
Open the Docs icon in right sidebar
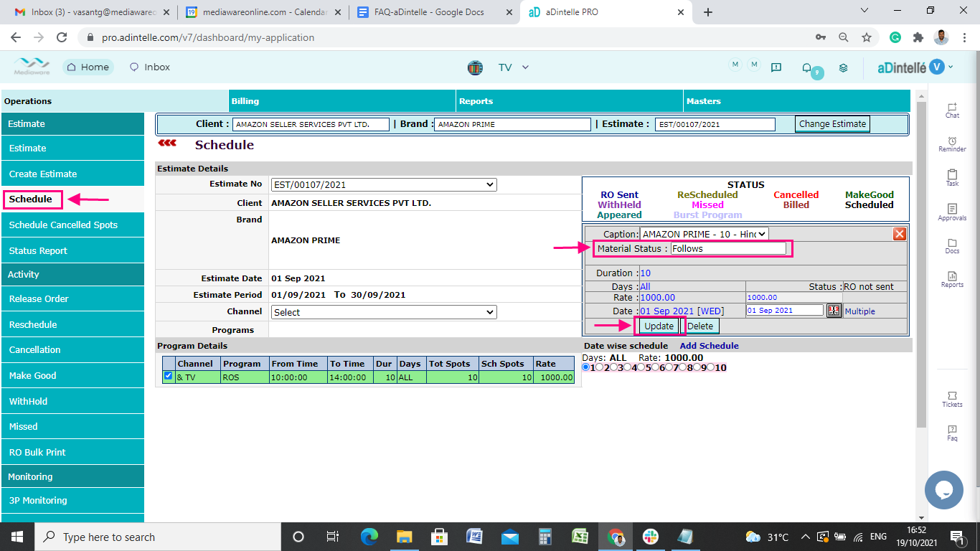952,246
